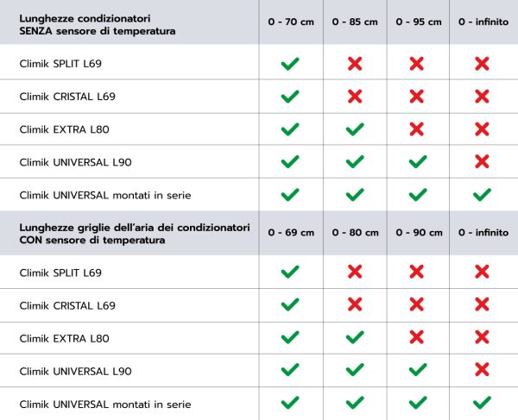The height and width of the screenshot is (420, 518).
Task: Click the "0 - 70 cm" column header
Action: 291,22
